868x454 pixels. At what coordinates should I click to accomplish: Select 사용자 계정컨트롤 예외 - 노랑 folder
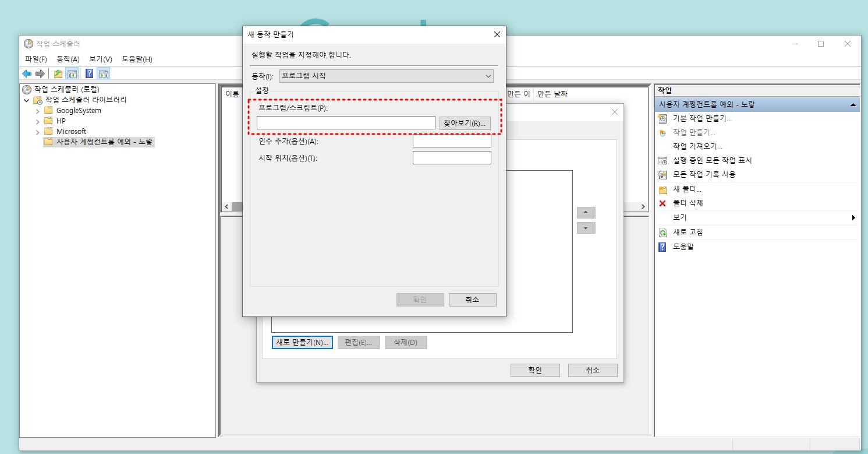[x=104, y=142]
